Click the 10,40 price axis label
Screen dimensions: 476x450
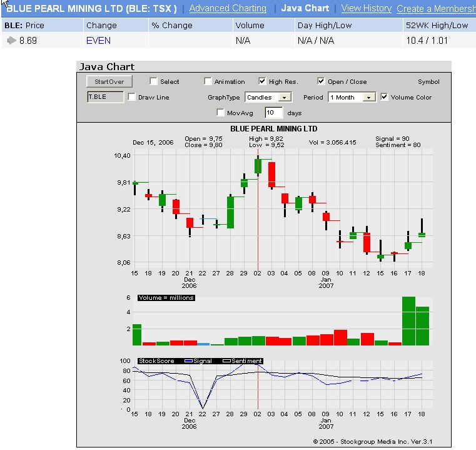coord(122,156)
